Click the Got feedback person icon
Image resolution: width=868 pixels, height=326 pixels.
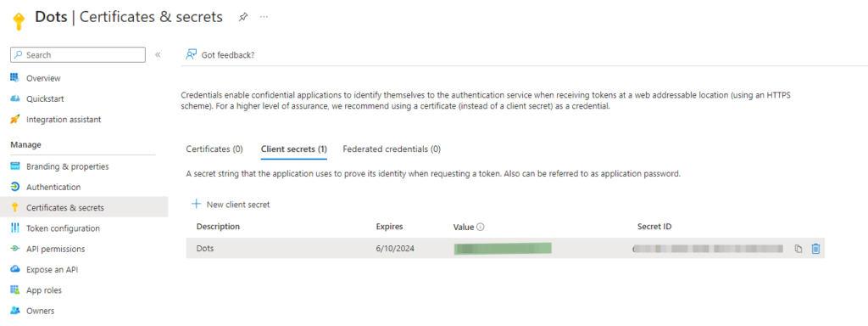pyautogui.click(x=191, y=54)
